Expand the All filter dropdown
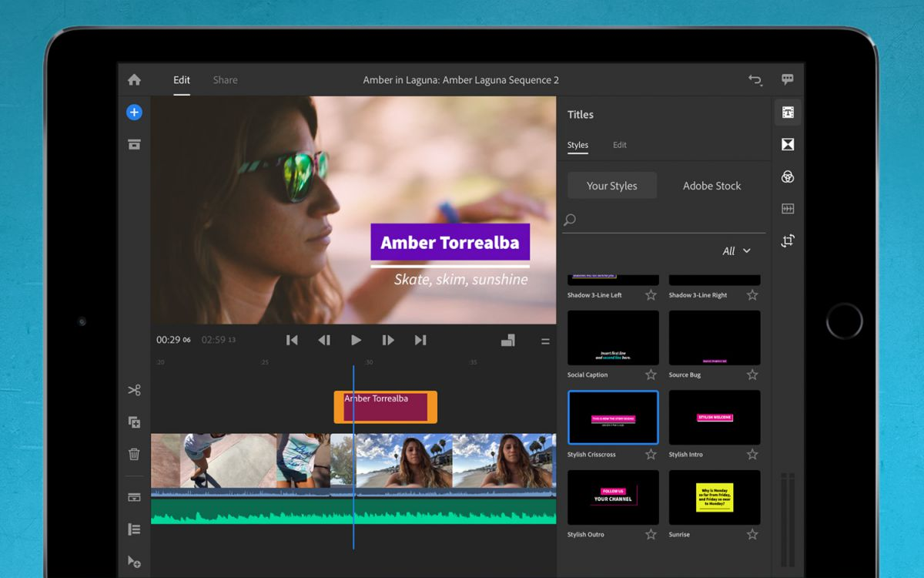 click(736, 251)
